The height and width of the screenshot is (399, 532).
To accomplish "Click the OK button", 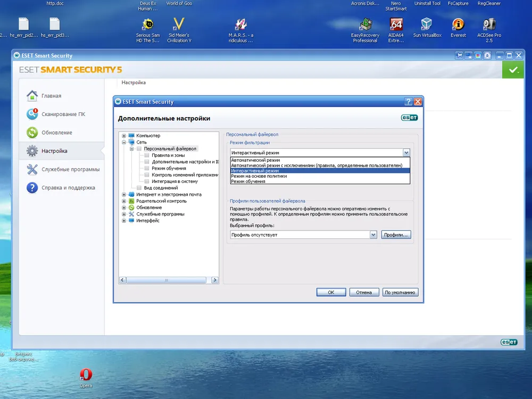I will [x=331, y=292].
